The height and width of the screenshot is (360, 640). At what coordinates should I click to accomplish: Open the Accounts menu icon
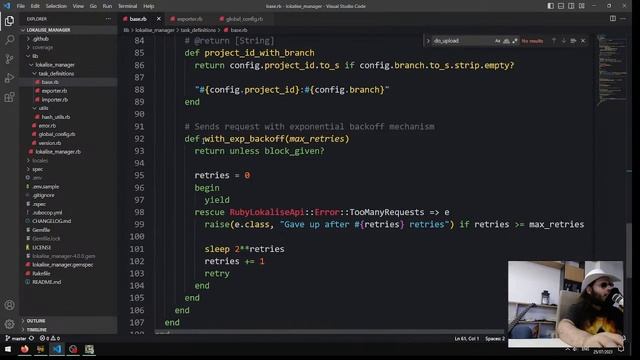pyautogui.click(x=9, y=305)
